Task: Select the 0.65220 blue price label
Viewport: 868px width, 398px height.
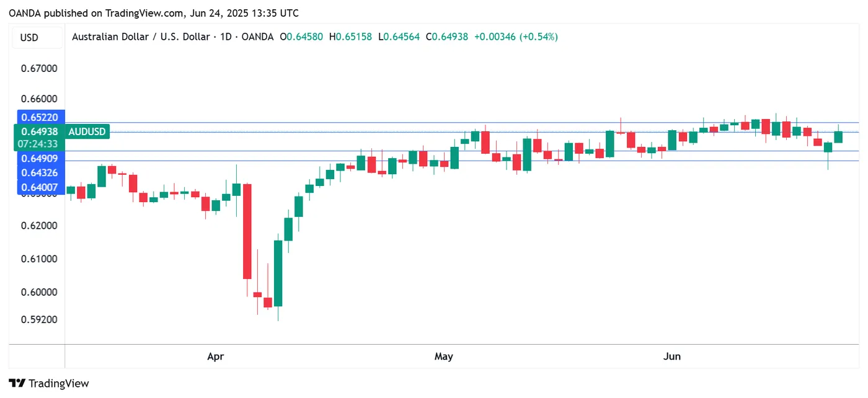Action: point(40,117)
